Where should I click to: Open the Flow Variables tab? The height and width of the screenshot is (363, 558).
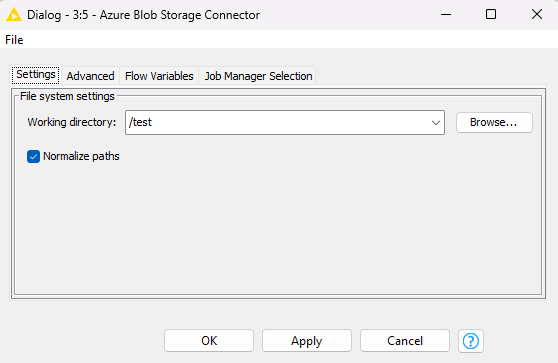click(x=159, y=76)
